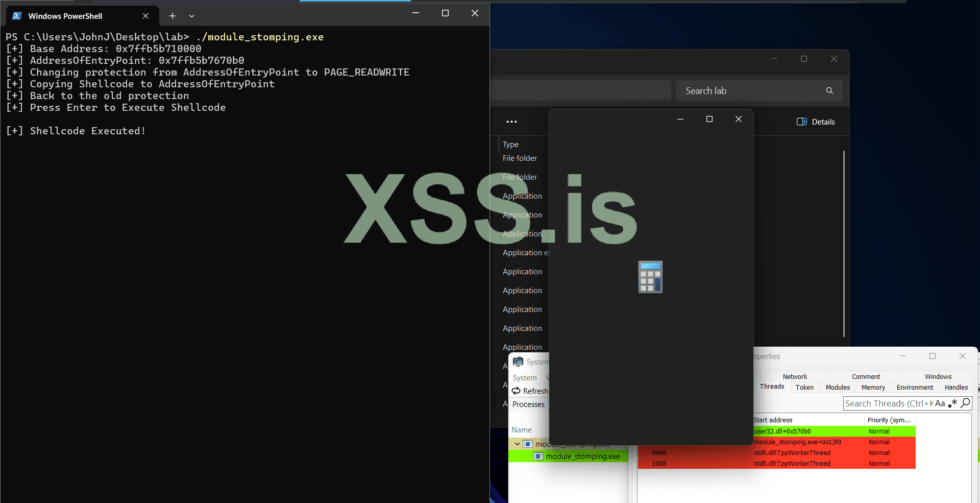This screenshot has width=980, height=503.
Task: Sort threads by the Start address column header
Action: pos(773,420)
